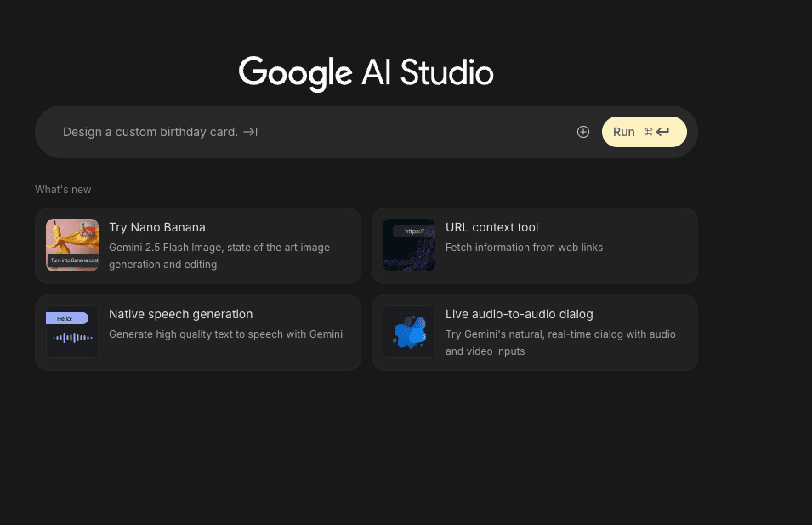This screenshot has height=525, width=812.
Task: Open the Native speech waveform icon
Action: tap(72, 333)
